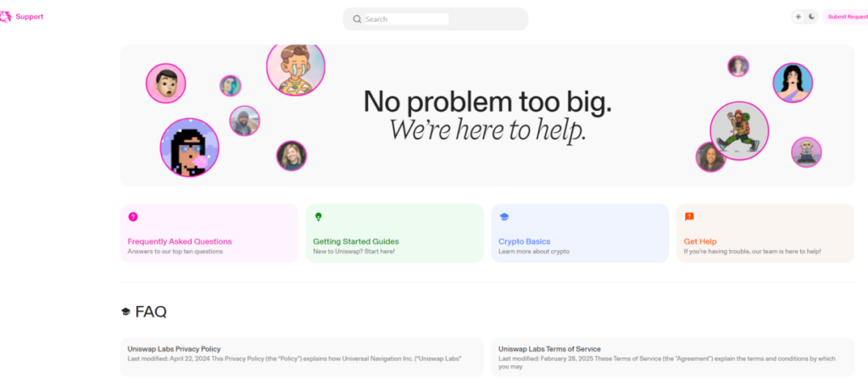This screenshot has width=868, height=383.
Task: Switch to light mode sun icon
Action: coord(798,17)
